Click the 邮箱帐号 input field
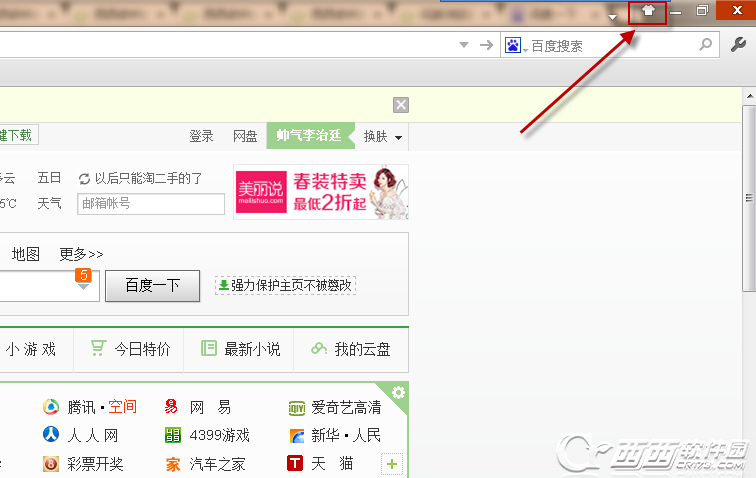Screen dimensions: 756x478 pyautogui.click(x=151, y=204)
